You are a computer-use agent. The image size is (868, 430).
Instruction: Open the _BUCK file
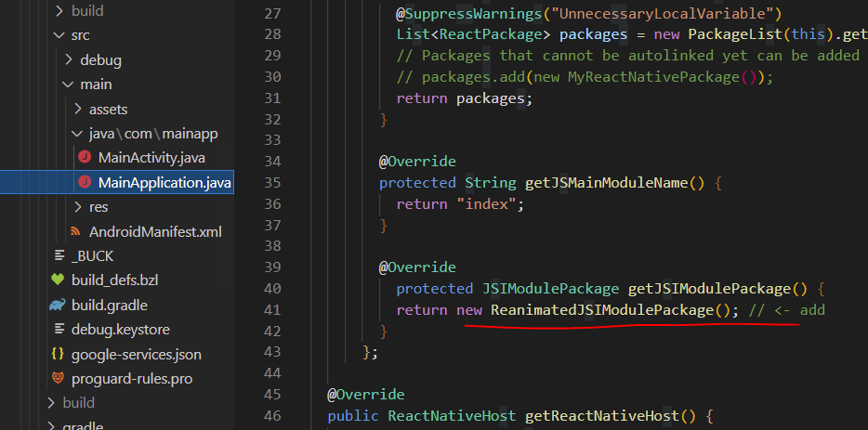point(92,256)
